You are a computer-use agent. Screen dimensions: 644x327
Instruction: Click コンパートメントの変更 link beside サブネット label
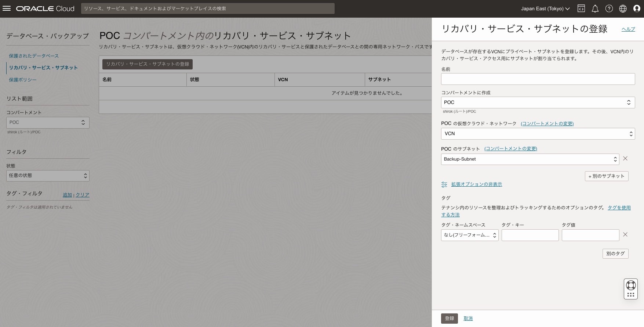(511, 149)
